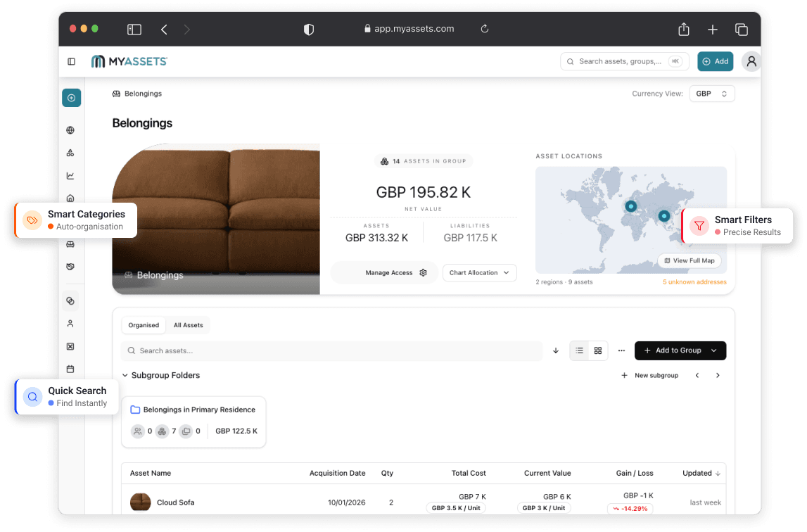Open the globe icon in the sidebar

(x=70, y=130)
